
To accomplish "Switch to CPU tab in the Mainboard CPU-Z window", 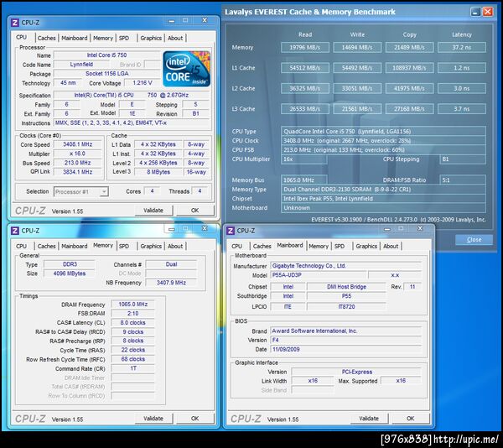I will click(x=236, y=246).
